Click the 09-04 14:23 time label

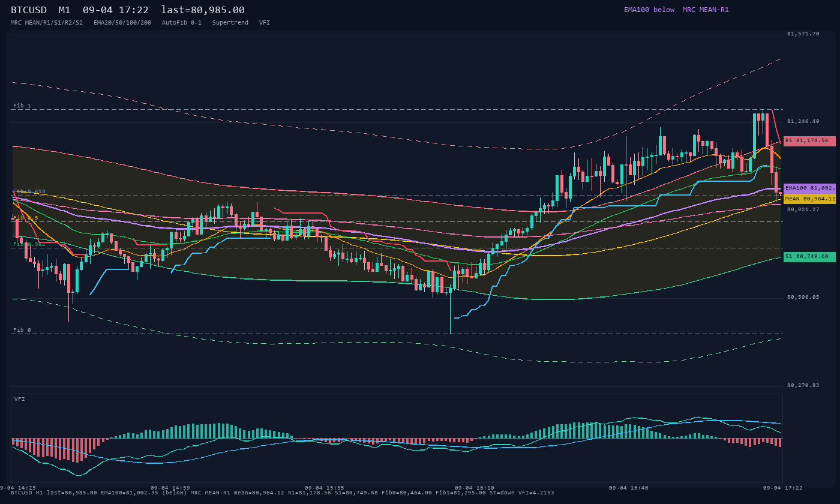[x=18, y=488]
